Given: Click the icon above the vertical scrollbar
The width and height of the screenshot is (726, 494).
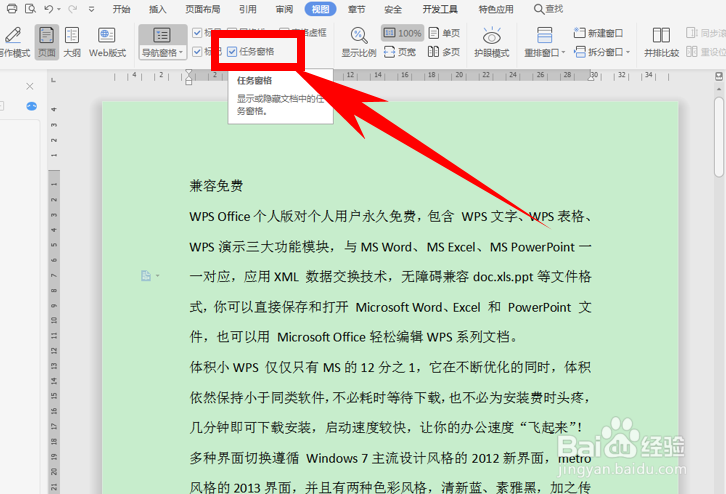Looking at the screenshot, I should (719, 75).
